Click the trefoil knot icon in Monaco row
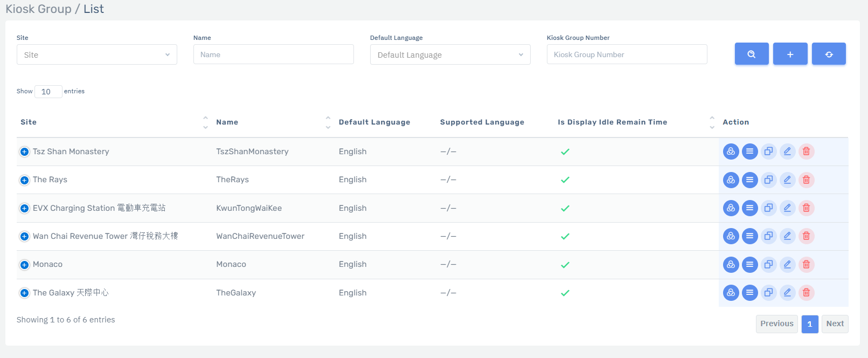 pos(731,265)
